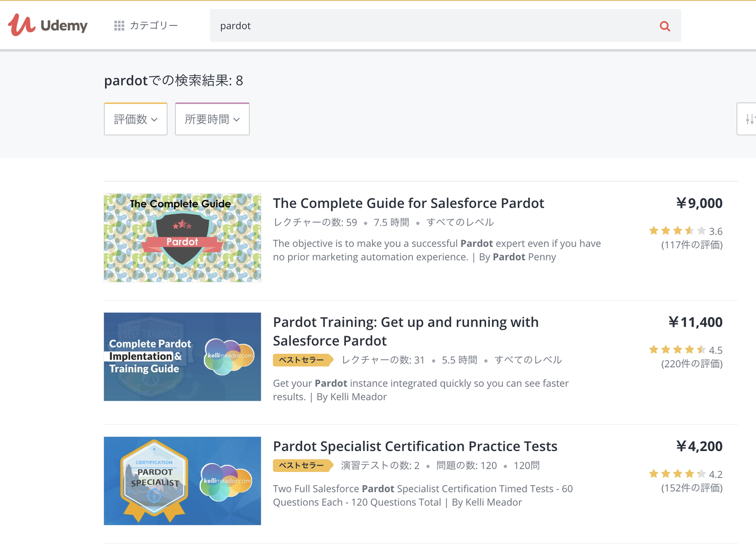Image resolution: width=756 pixels, height=546 pixels.
Task: Click the ベストセラー badge on Practice Tests
Action: tap(302, 466)
